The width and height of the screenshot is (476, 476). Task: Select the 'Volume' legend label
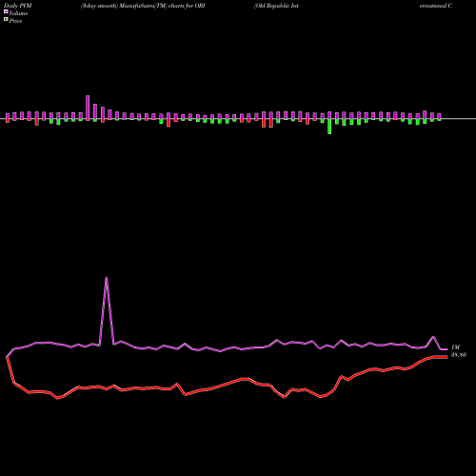[x=18, y=13]
